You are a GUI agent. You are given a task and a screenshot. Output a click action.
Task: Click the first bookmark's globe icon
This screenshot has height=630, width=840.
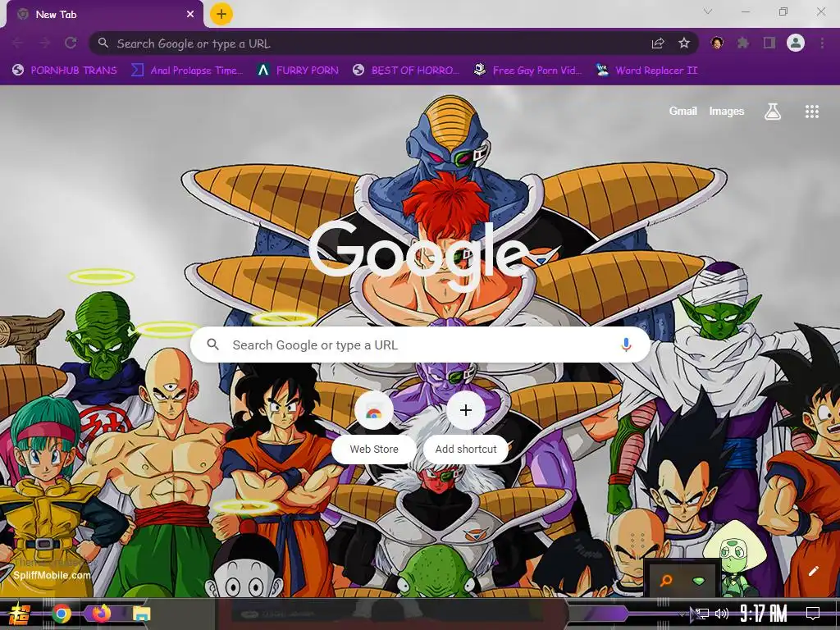[18, 71]
